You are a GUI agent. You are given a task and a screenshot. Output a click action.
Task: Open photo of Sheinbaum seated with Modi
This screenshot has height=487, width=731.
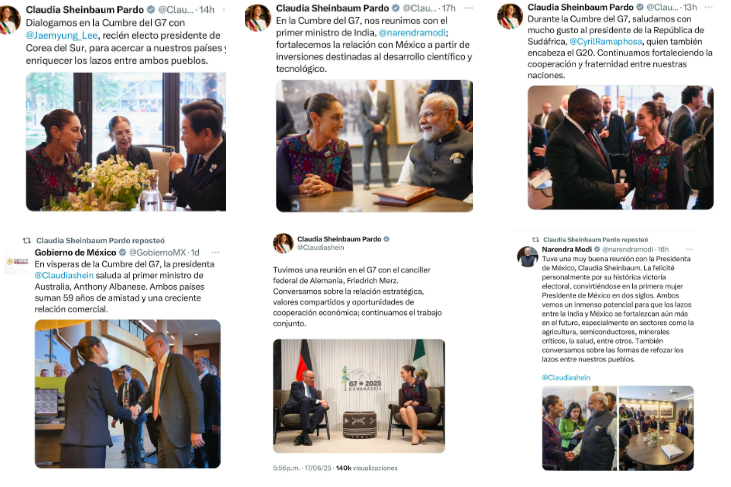click(374, 146)
